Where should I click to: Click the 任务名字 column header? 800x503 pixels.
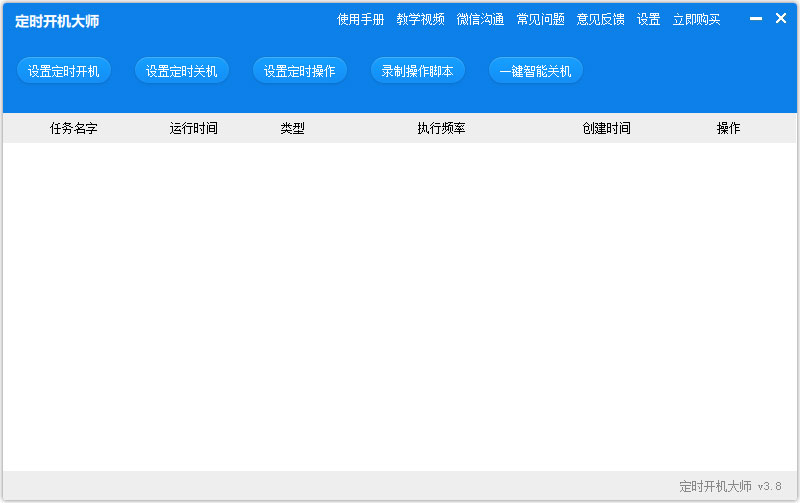[74, 129]
